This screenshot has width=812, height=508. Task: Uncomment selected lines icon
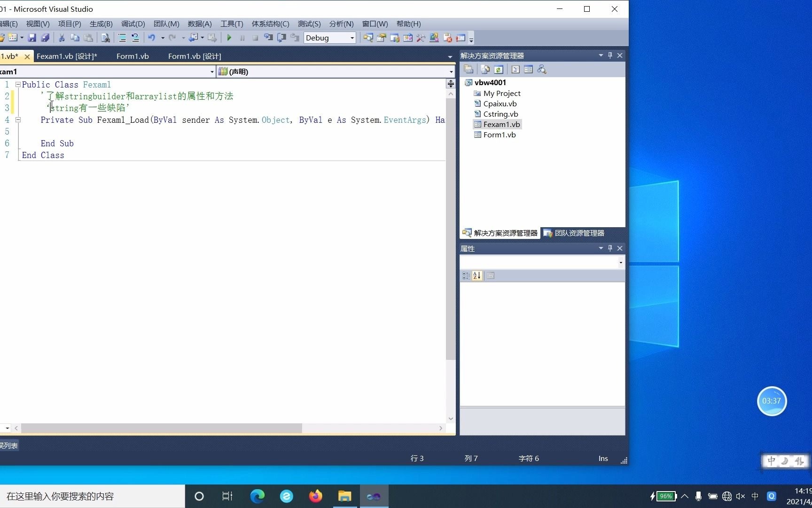(135, 38)
